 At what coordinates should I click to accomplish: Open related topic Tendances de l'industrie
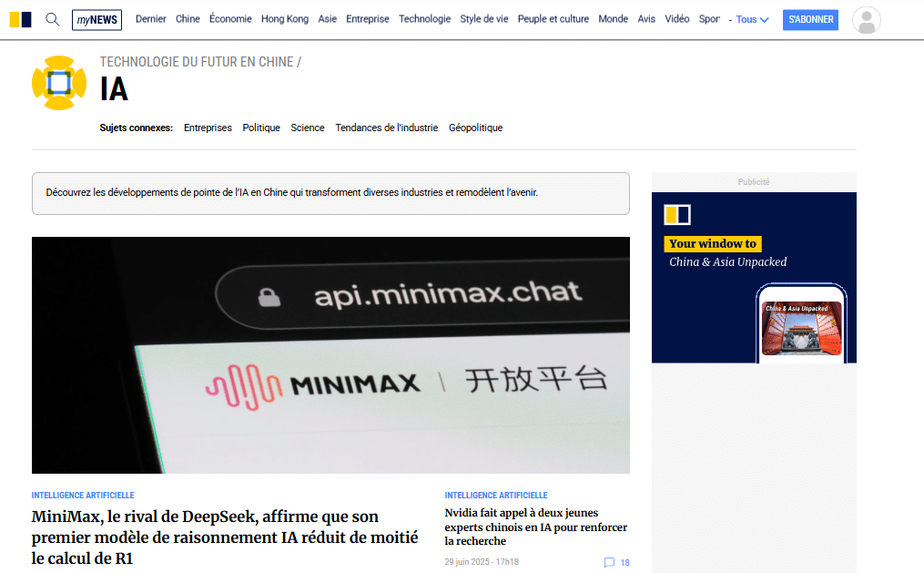click(387, 128)
